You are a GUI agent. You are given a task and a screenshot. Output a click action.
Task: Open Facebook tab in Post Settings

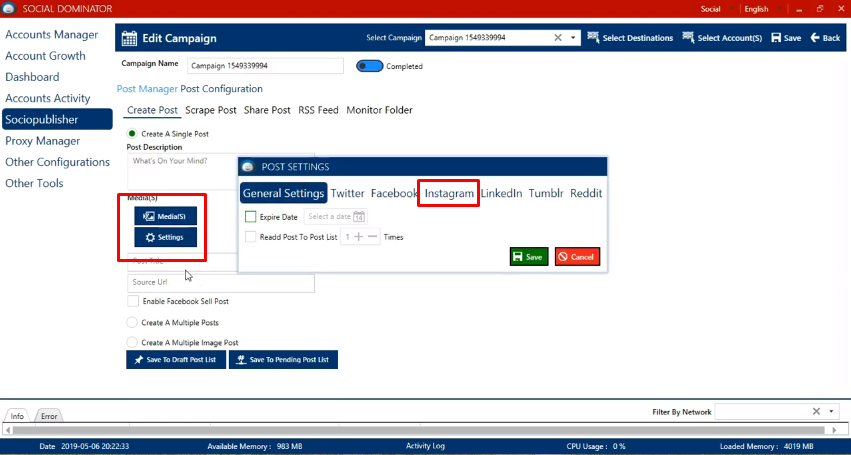394,193
